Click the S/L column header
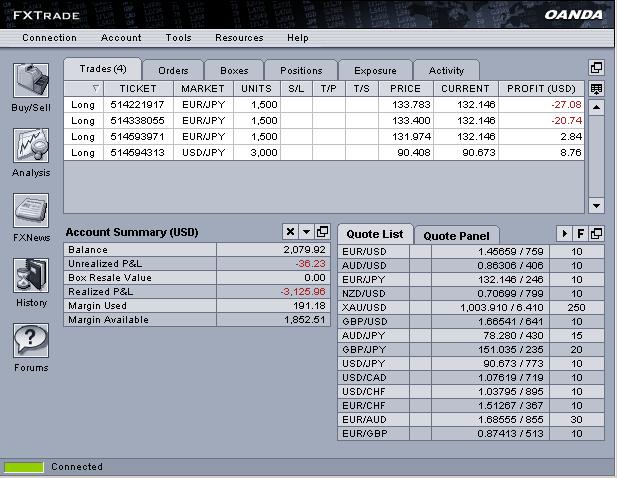Image resolution: width=617 pixels, height=478 pixels. tap(296, 89)
